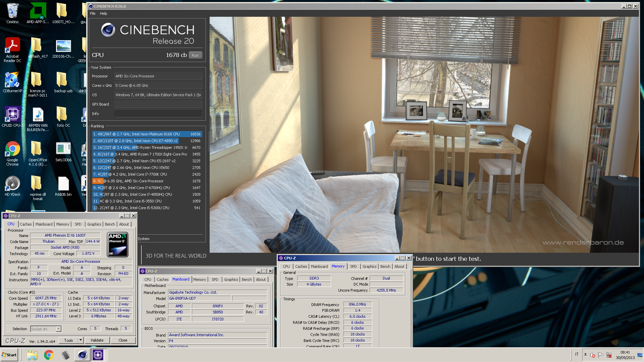Launch CDBurnerXP from desktop
The image size is (644, 362).
point(12,82)
